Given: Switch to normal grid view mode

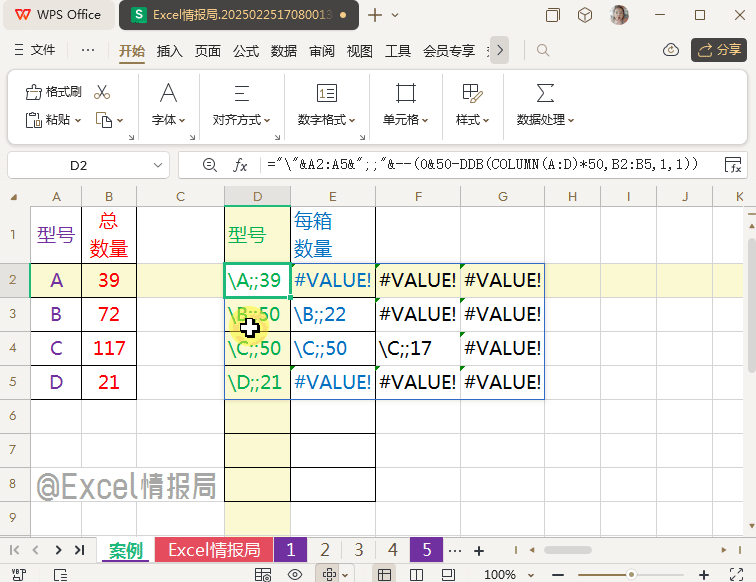Looking at the screenshot, I should point(383,574).
